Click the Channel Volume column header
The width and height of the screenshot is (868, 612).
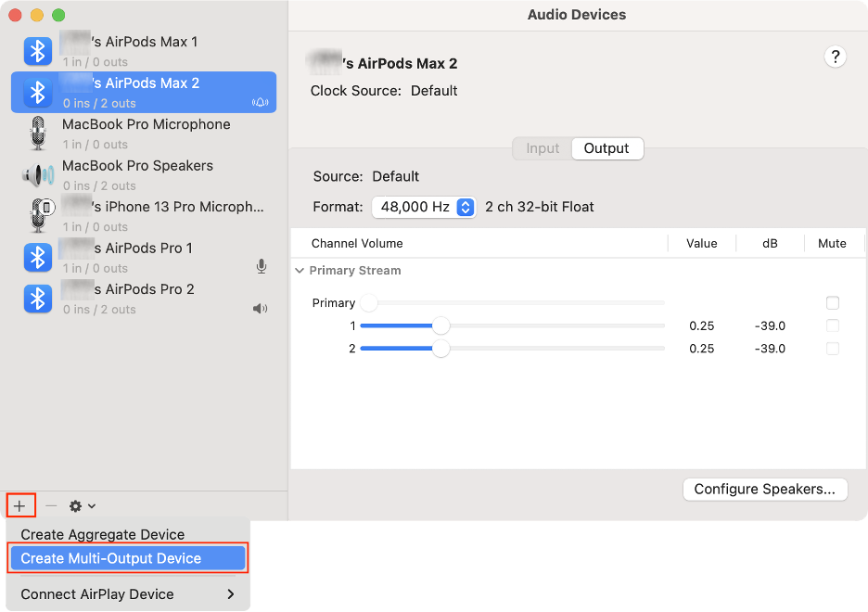(x=357, y=244)
